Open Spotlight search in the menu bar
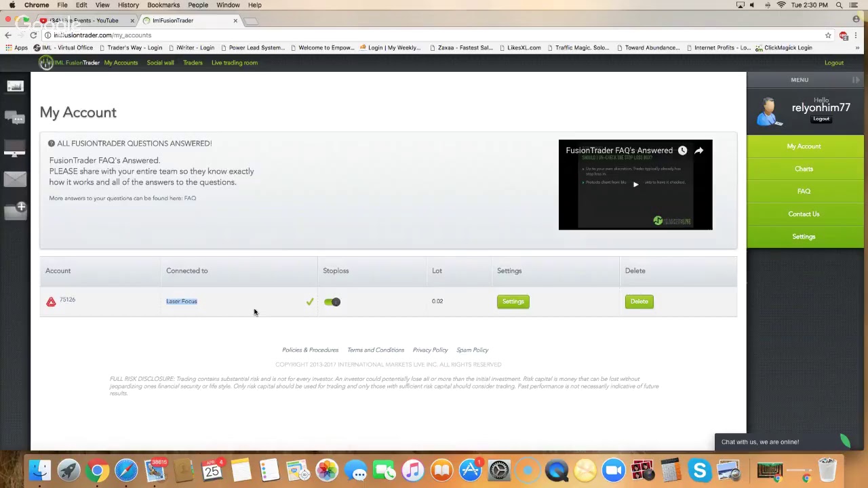The image size is (868, 488). (x=839, y=5)
